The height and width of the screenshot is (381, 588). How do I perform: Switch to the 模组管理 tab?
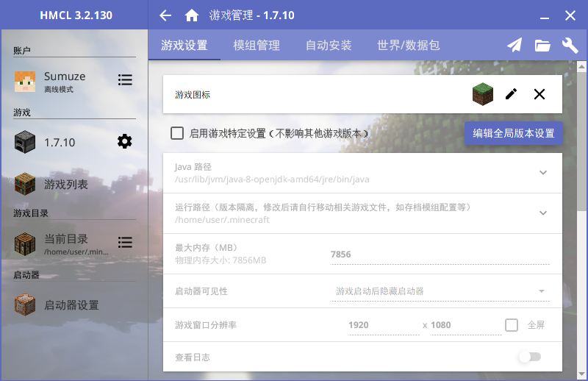pos(257,46)
